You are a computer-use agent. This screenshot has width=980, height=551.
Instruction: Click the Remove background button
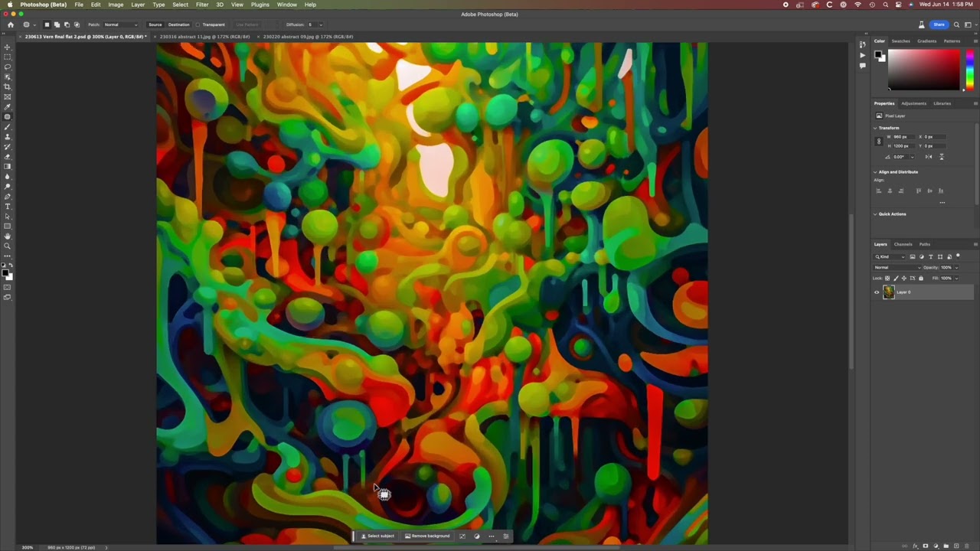[427, 536]
